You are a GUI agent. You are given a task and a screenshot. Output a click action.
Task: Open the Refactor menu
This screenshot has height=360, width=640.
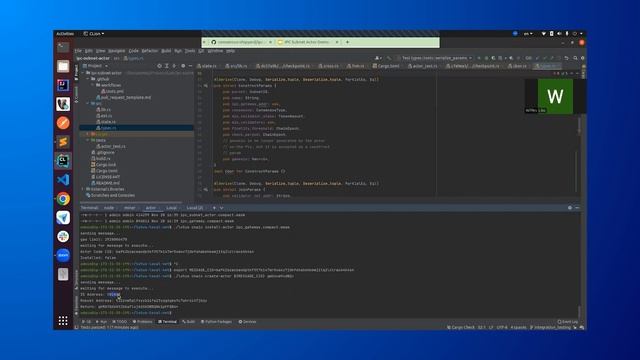coord(149,51)
